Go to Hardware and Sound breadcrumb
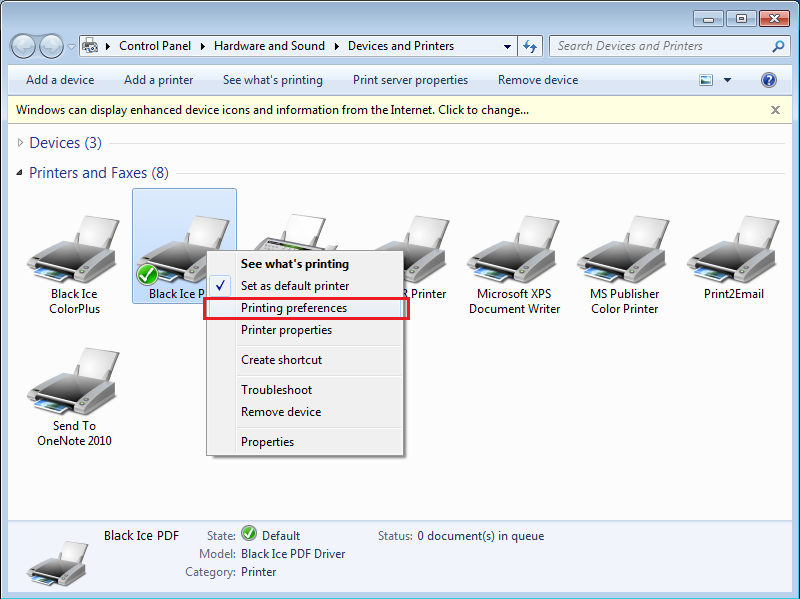 pos(269,46)
